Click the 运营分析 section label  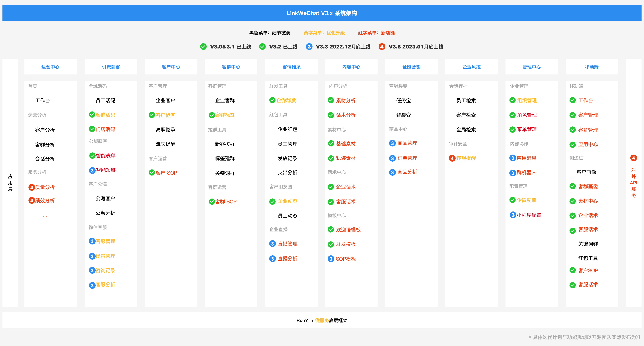tap(37, 115)
